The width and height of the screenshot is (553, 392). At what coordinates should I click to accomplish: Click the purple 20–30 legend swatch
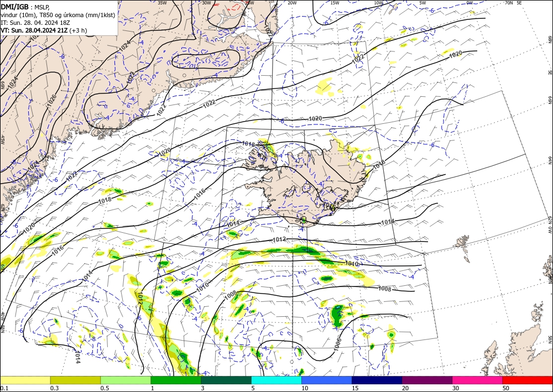coord(427,380)
